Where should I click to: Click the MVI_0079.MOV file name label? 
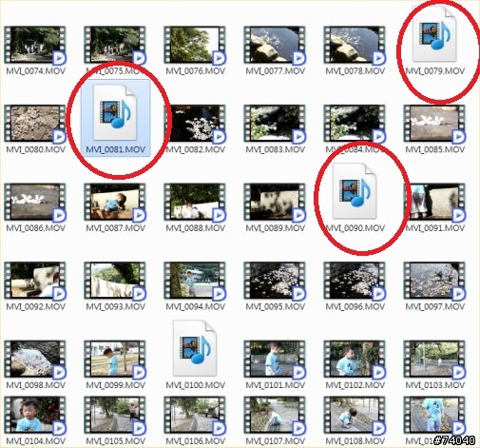click(434, 71)
